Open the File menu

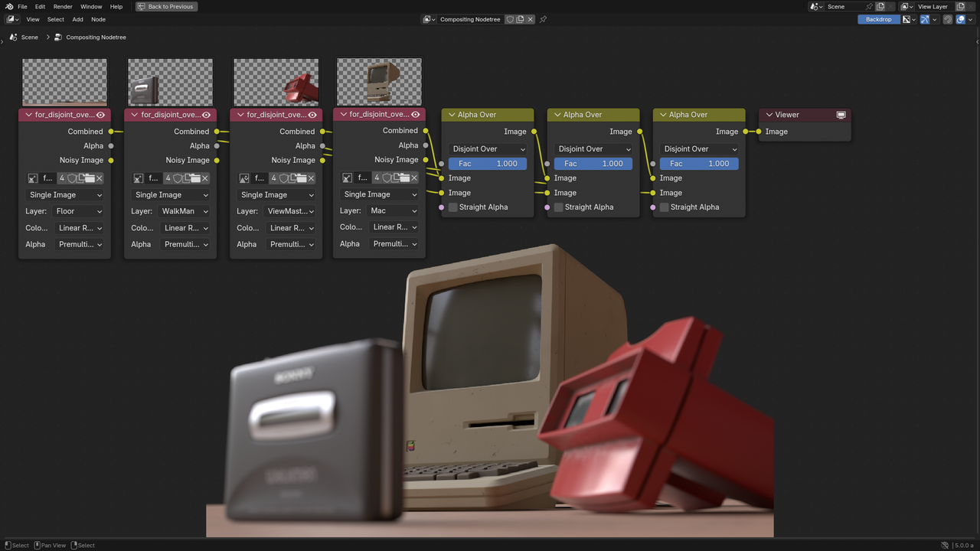(22, 6)
